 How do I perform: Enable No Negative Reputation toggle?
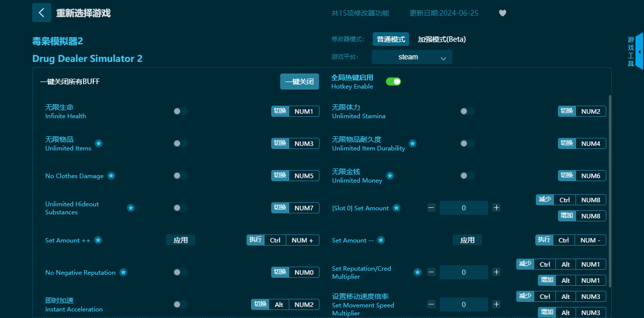[x=181, y=272]
